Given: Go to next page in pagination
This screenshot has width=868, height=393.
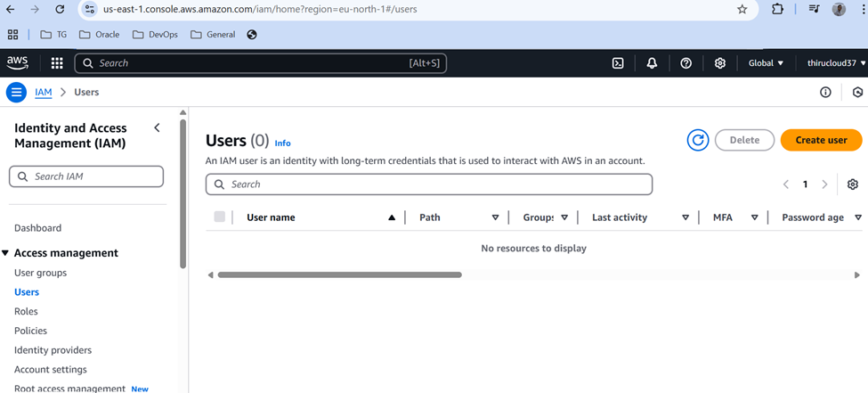Looking at the screenshot, I should [x=824, y=184].
